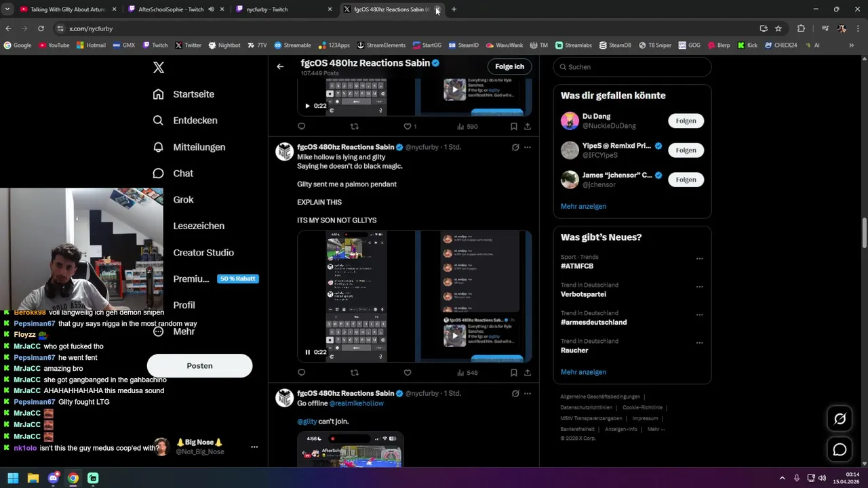Open the tab search dropdown
The height and width of the screenshot is (488, 868).
[x=7, y=9]
